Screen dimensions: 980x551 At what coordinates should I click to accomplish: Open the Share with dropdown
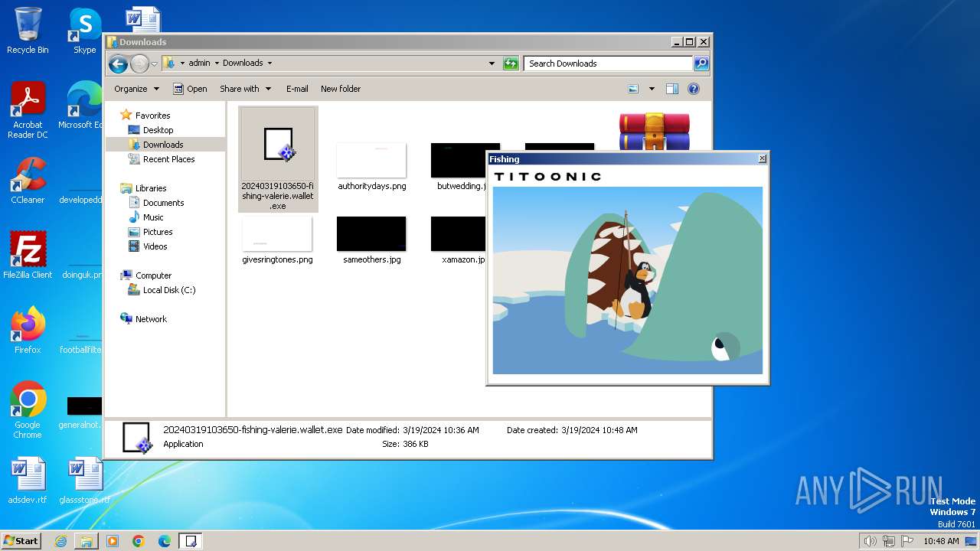245,89
